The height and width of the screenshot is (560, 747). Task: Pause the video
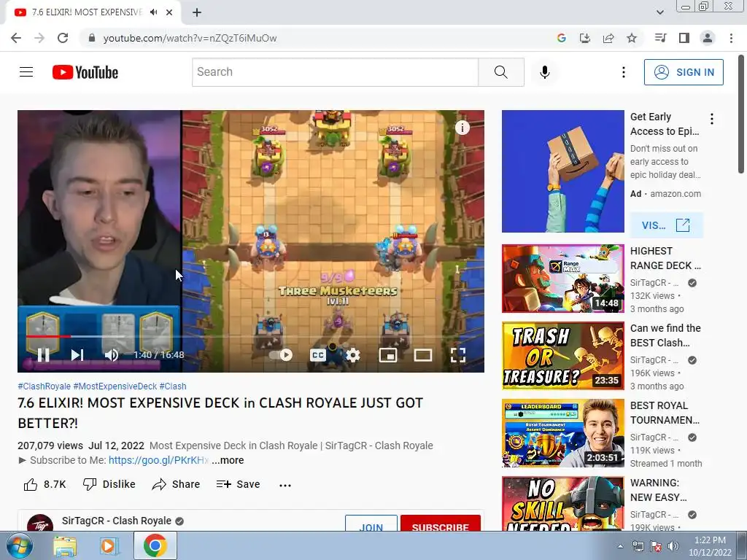tap(43, 355)
